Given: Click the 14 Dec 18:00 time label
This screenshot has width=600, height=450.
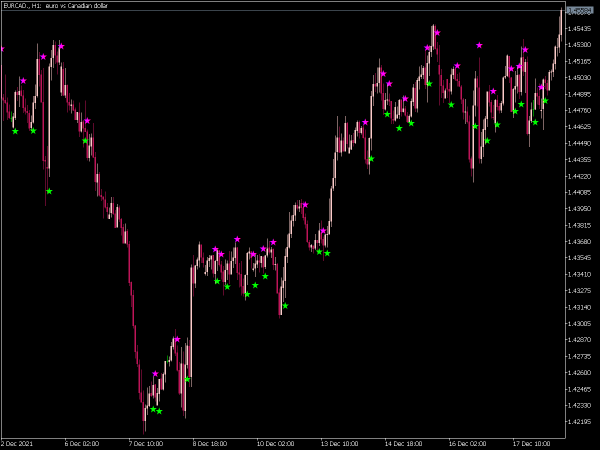Looking at the screenshot, I should click(403, 444).
